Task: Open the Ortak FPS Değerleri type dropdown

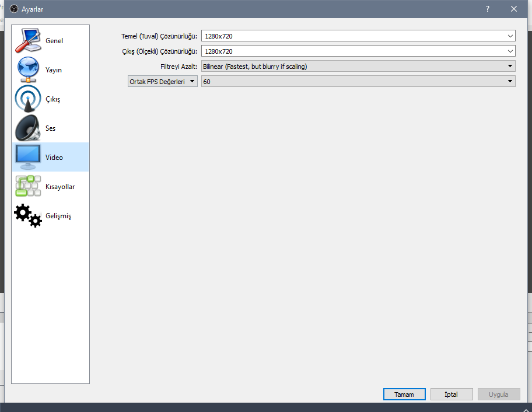Action: 163,82
